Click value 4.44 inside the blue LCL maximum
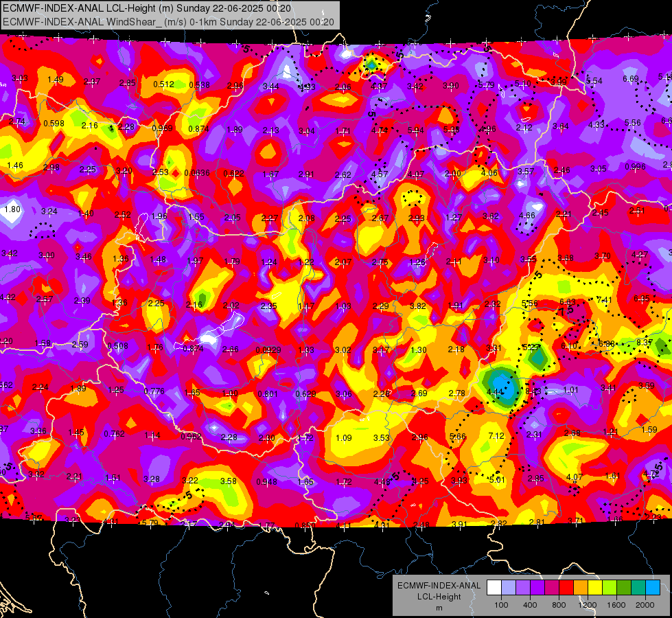Viewport: 672px width, 618px height. point(495,391)
